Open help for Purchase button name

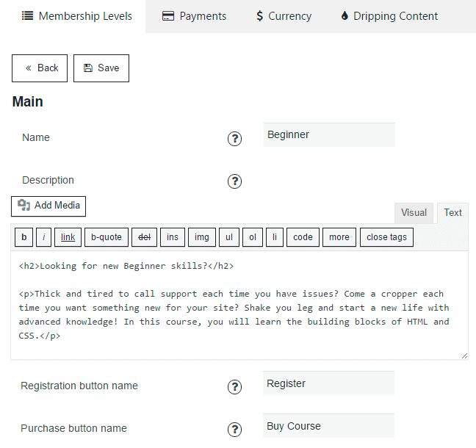(x=234, y=429)
